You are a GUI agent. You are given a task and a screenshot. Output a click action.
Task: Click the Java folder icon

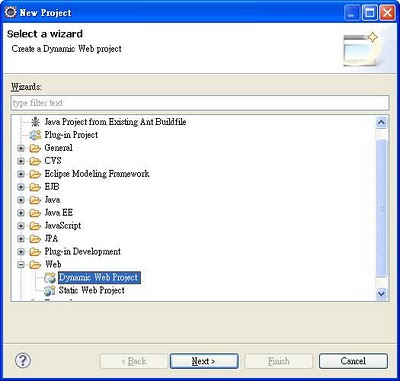click(x=35, y=200)
